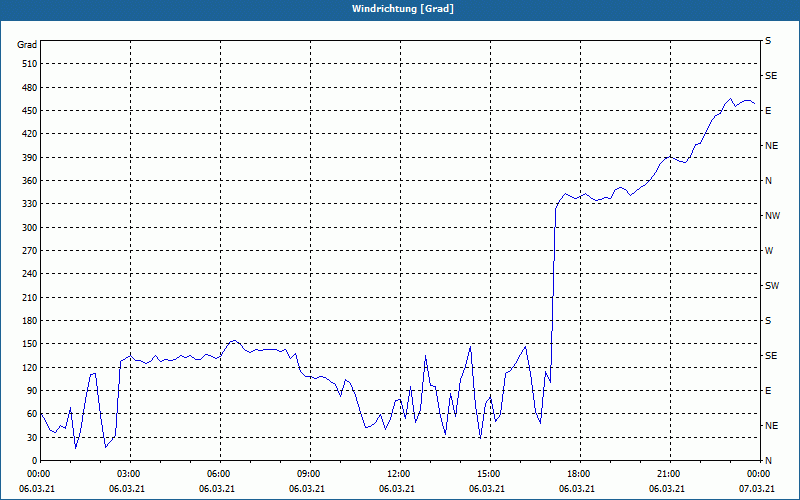
Task: Select the 240 y-axis value
Action: [30, 274]
